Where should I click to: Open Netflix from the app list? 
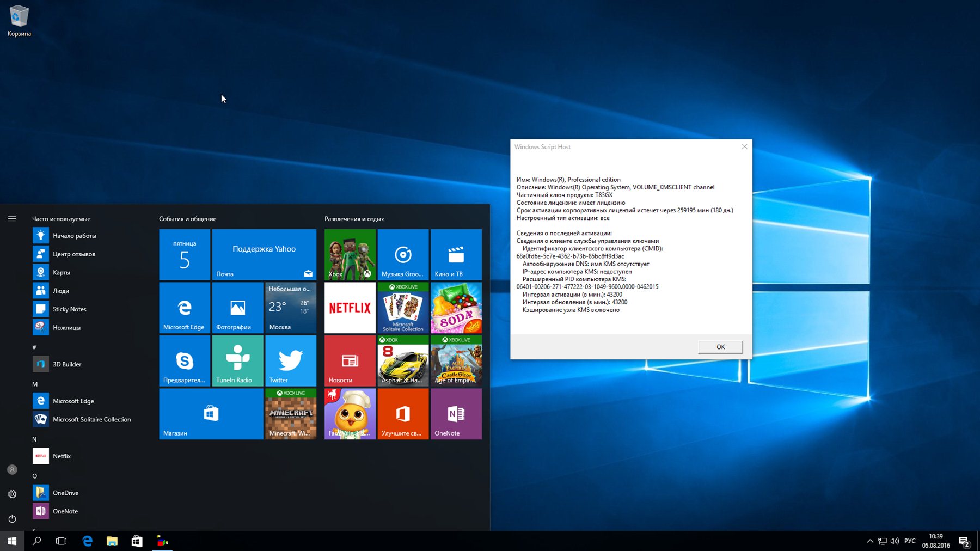point(87,456)
